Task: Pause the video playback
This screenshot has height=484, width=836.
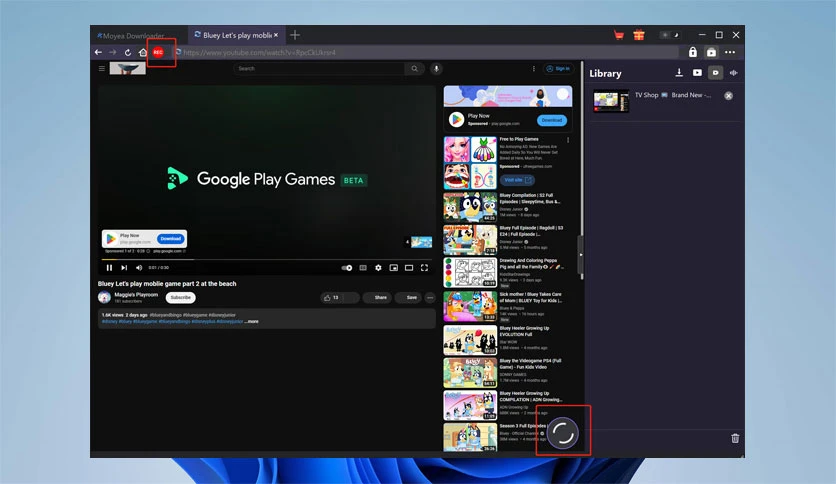Action: [109, 268]
